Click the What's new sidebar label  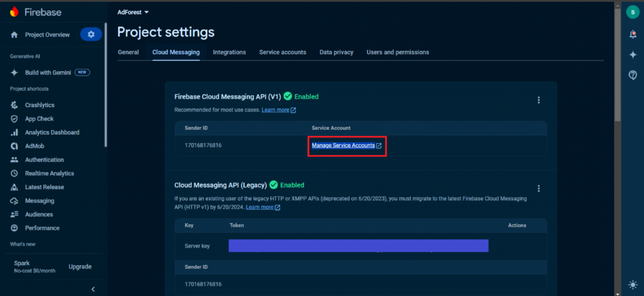click(x=23, y=244)
